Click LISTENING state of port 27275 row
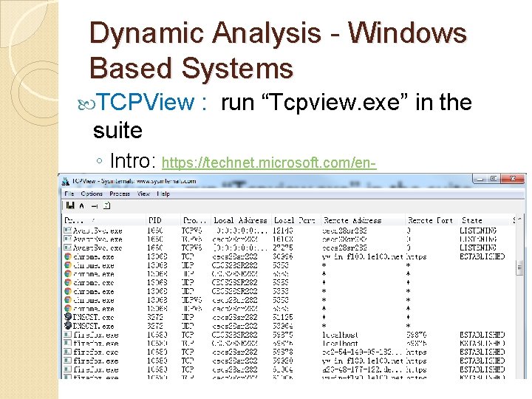The width and height of the screenshot is (532, 399). (478, 248)
